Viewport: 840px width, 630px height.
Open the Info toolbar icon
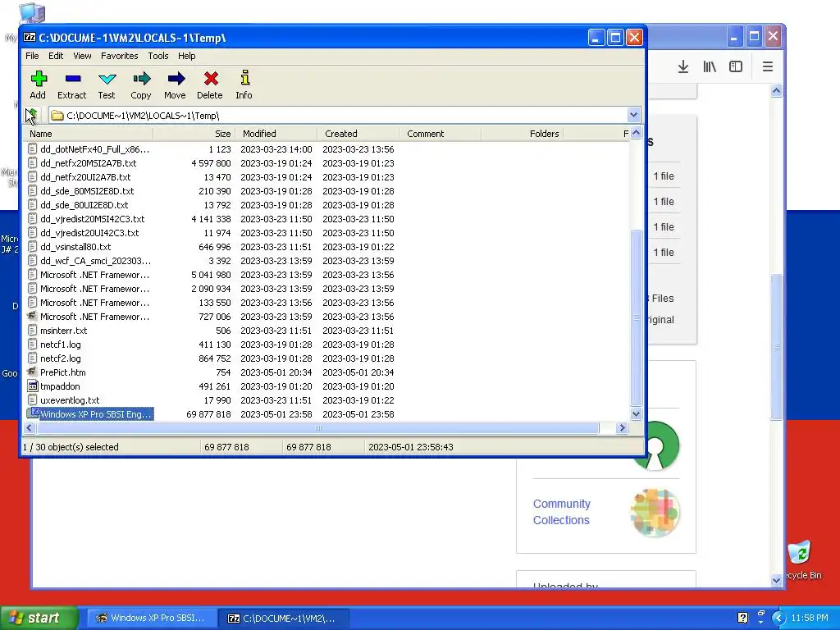[x=244, y=78]
